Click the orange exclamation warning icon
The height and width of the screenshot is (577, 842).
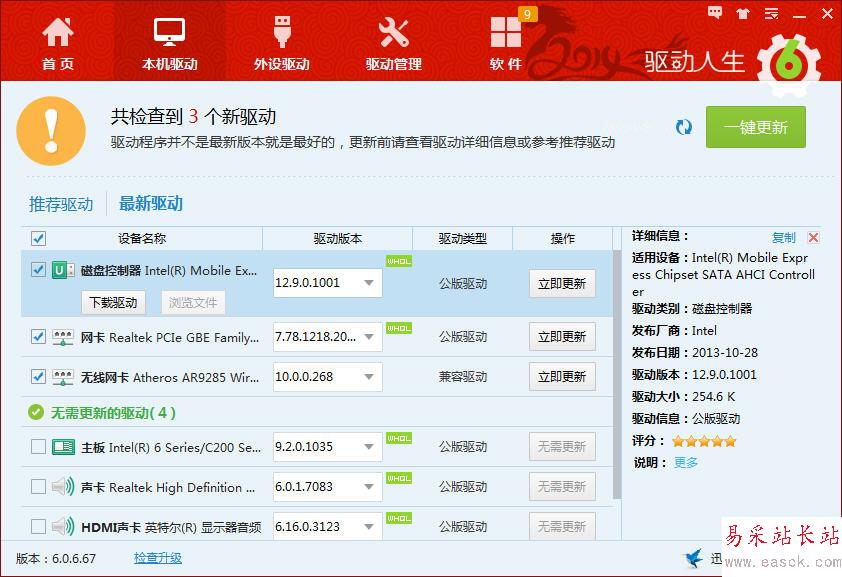pyautogui.click(x=51, y=130)
